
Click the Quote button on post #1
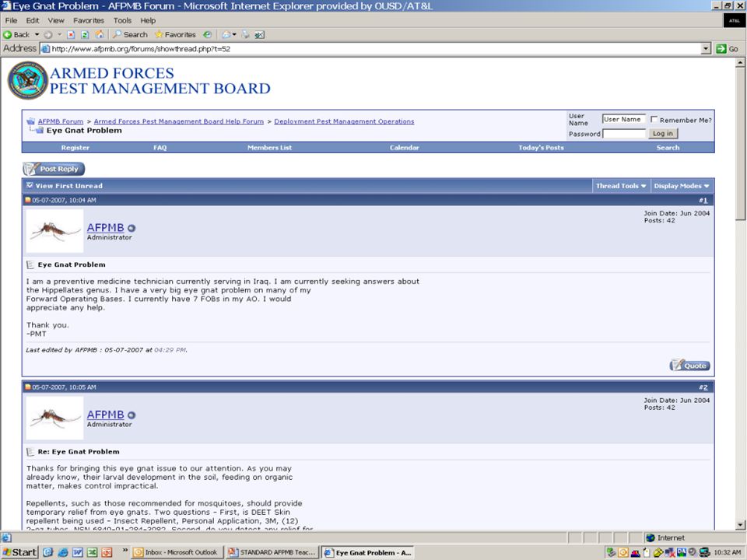[690, 366]
